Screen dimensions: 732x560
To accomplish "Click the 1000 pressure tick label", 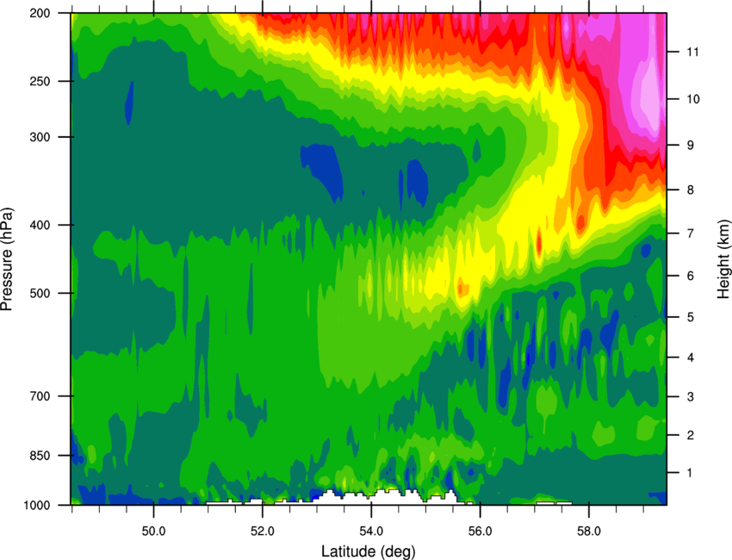I will [37, 506].
